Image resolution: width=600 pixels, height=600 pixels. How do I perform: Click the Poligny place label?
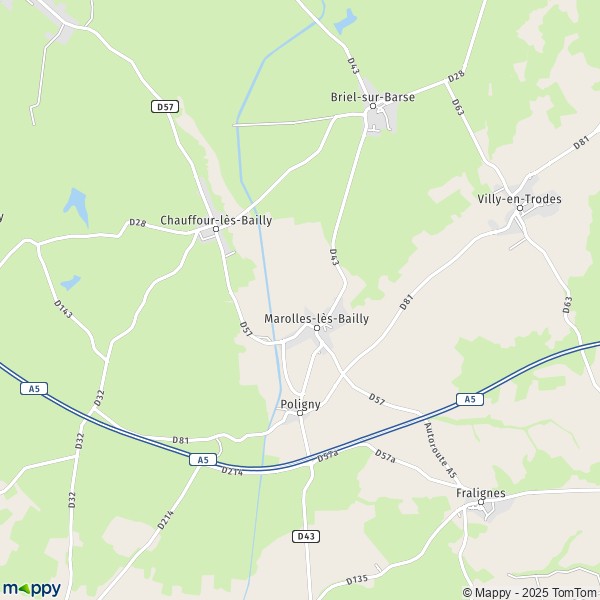click(300, 404)
